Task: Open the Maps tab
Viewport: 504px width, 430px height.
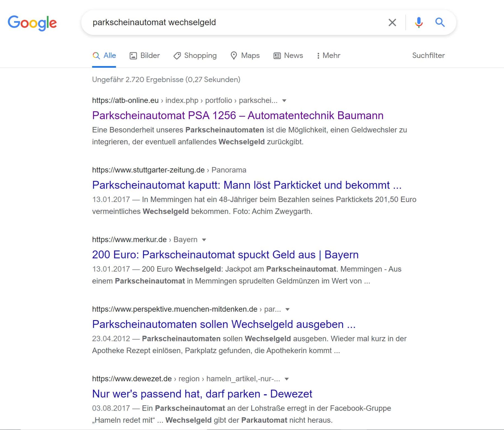Action: pos(245,55)
